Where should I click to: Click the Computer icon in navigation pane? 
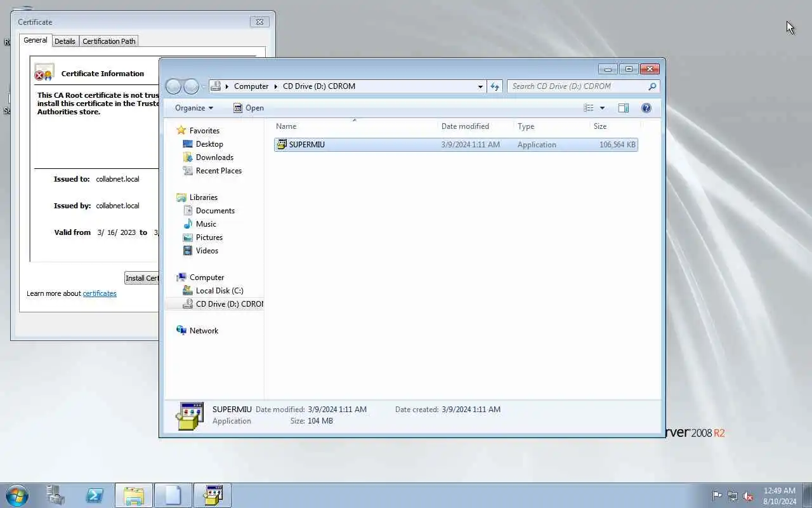tap(181, 277)
